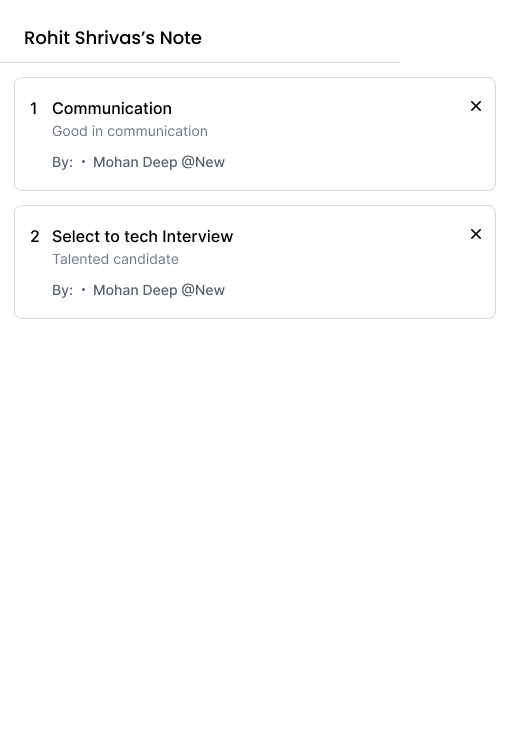
Task: Click @New tag in the Communication note
Action: pos(203,162)
